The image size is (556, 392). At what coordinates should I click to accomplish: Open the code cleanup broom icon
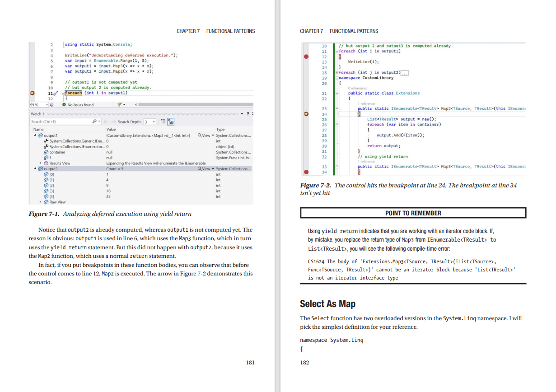click(x=120, y=105)
